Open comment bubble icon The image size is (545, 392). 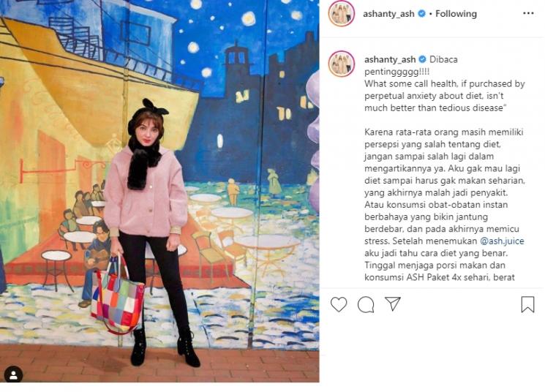tap(366, 305)
